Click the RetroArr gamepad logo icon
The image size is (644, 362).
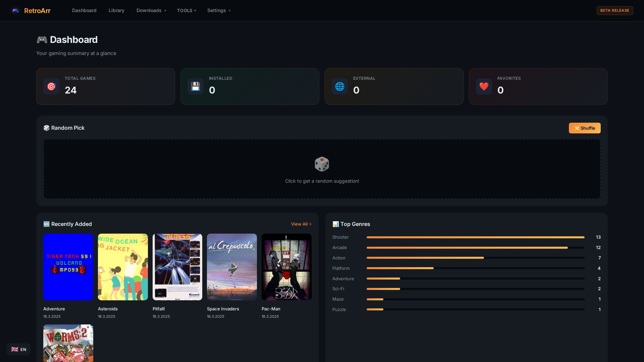pyautogui.click(x=15, y=10)
